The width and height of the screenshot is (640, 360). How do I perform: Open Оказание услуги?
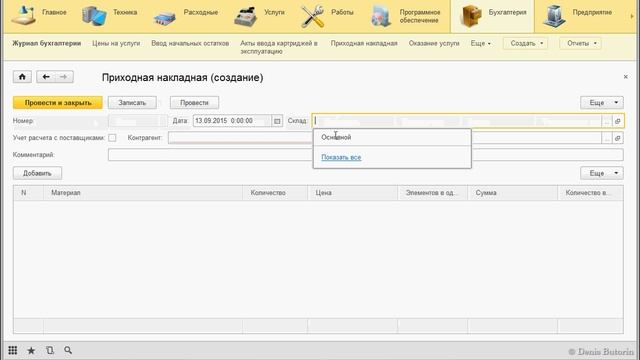(434, 43)
